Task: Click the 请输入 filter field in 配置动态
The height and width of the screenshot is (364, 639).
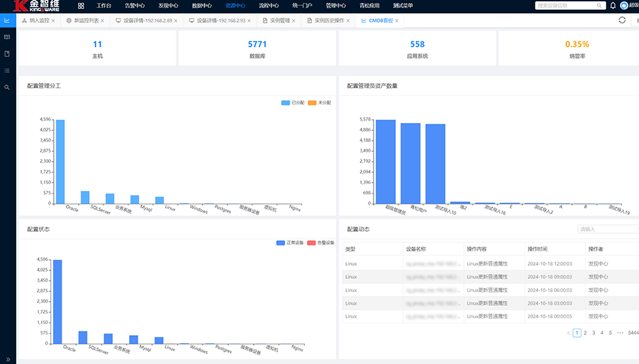Action: (608, 229)
